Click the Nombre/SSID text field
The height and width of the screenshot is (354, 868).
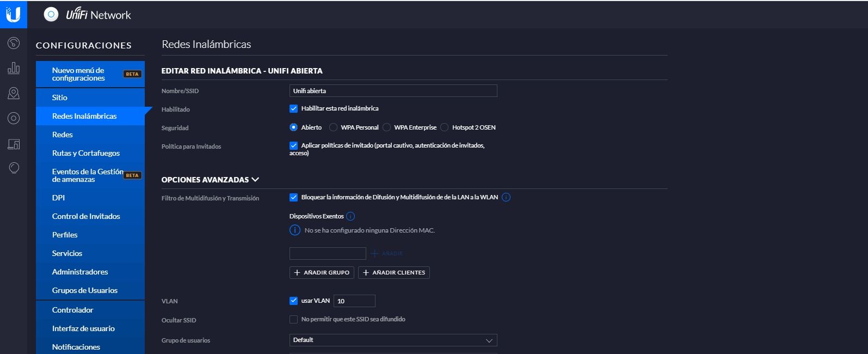(393, 91)
